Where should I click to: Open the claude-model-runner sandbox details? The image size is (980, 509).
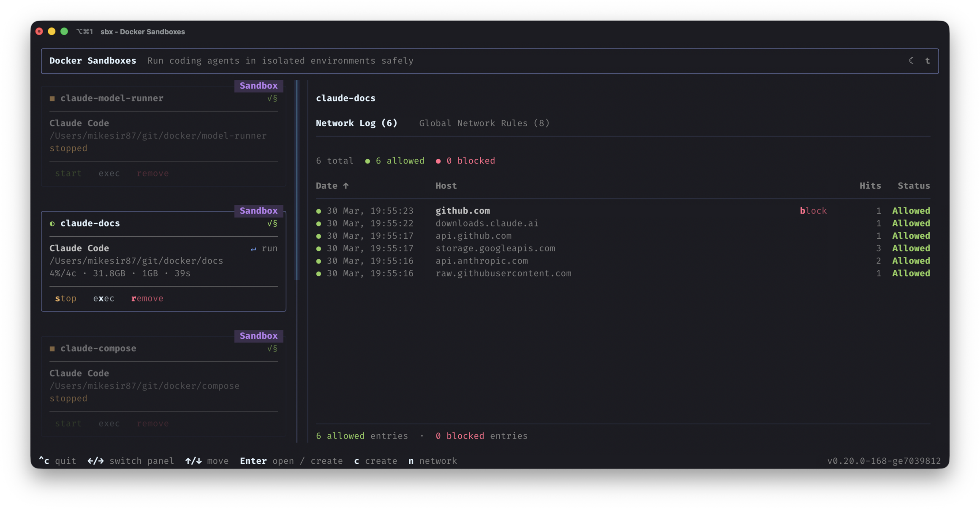[112, 98]
